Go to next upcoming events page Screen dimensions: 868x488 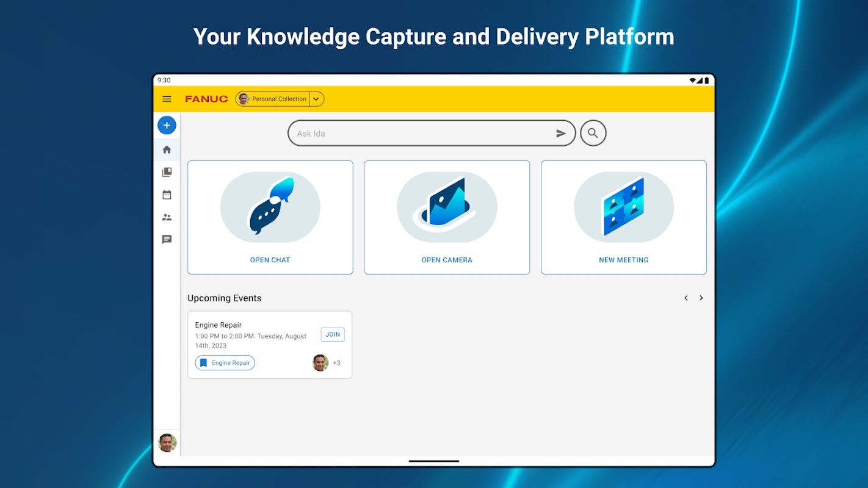tap(701, 298)
